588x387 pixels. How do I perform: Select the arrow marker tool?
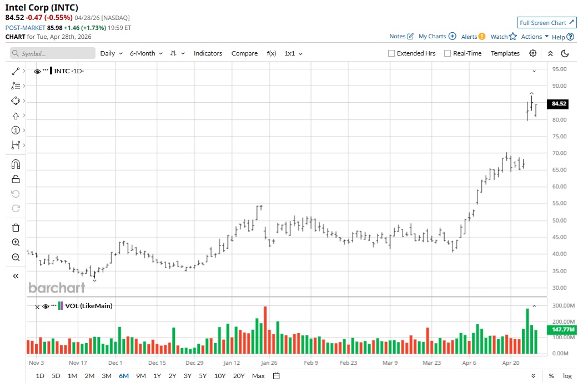point(16,116)
